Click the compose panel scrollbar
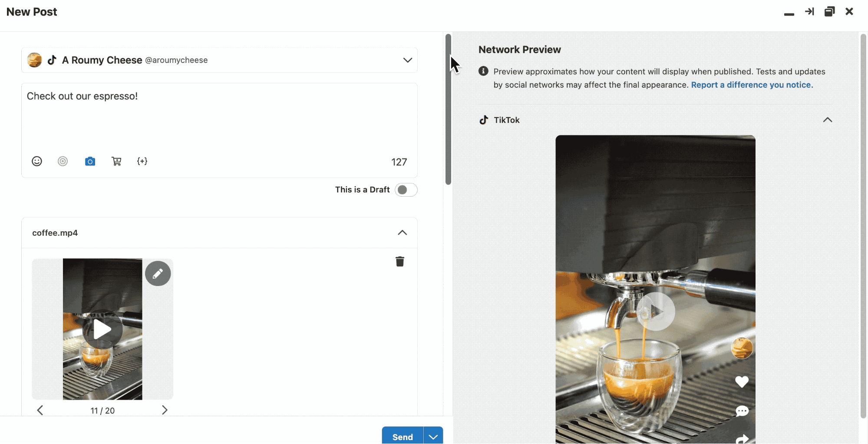The width and height of the screenshot is (868, 444). tap(448, 109)
